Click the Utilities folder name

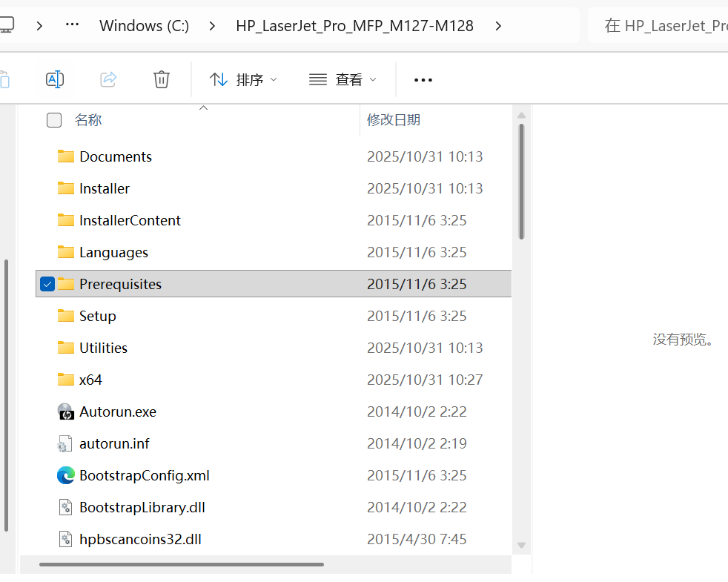(x=103, y=348)
